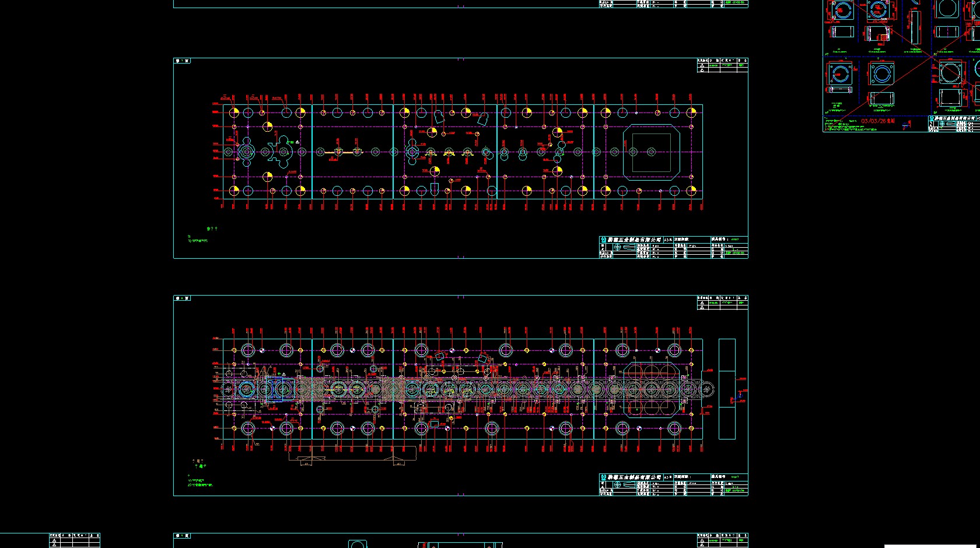Click the company logo in the lower drawing's title block
Image resolution: width=980 pixels, height=548 pixels.
point(604,477)
